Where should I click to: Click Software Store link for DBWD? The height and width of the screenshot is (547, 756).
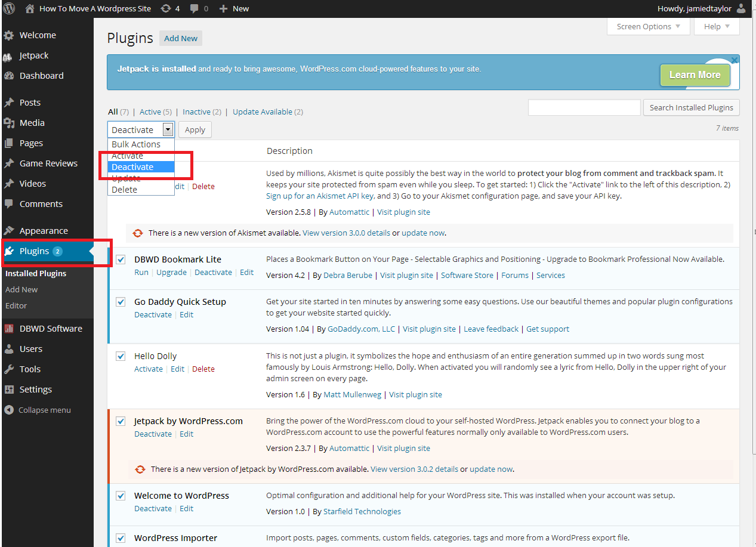[x=467, y=276]
